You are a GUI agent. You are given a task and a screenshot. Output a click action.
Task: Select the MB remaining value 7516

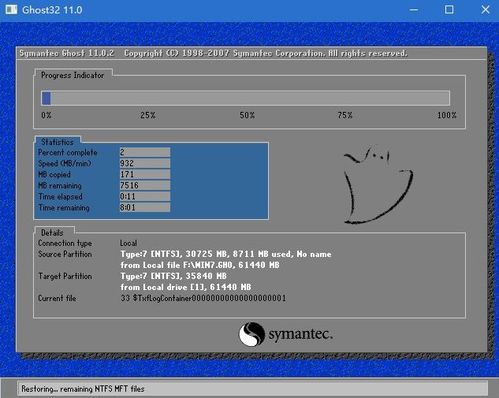tap(145, 185)
